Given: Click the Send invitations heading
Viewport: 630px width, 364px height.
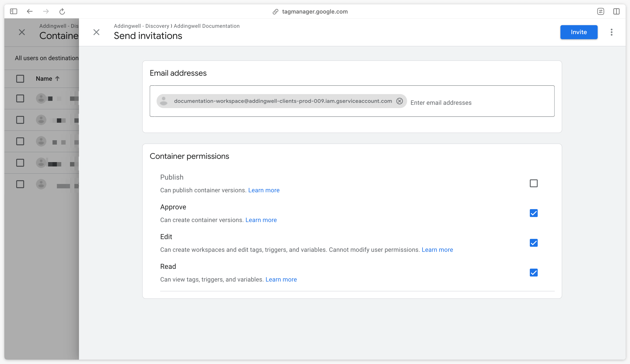Looking at the screenshot, I should click(148, 36).
